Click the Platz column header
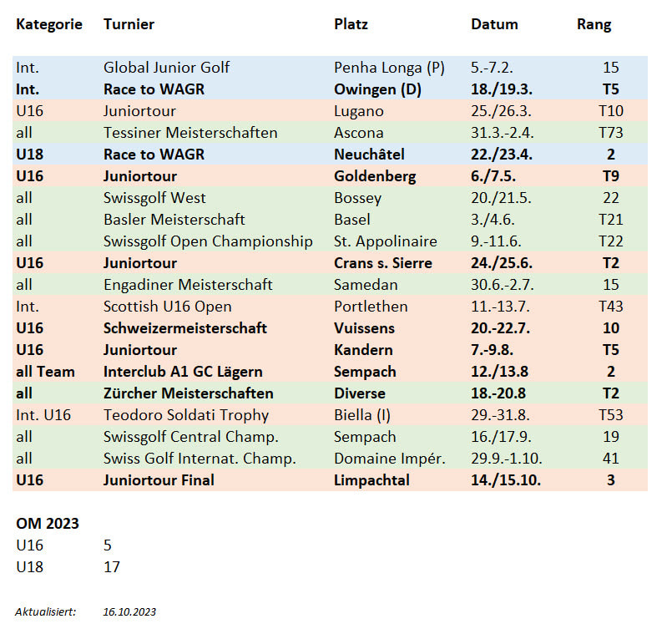 click(351, 24)
